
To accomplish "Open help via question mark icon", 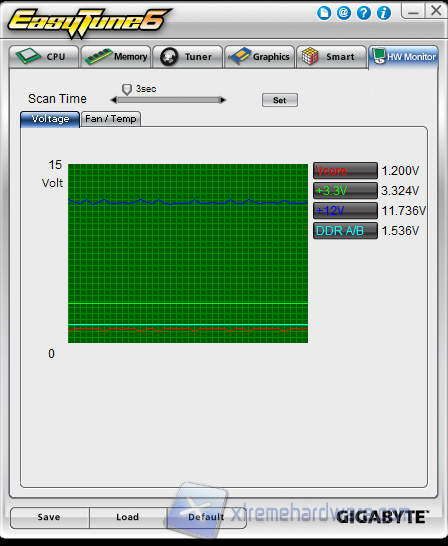I will (x=364, y=13).
